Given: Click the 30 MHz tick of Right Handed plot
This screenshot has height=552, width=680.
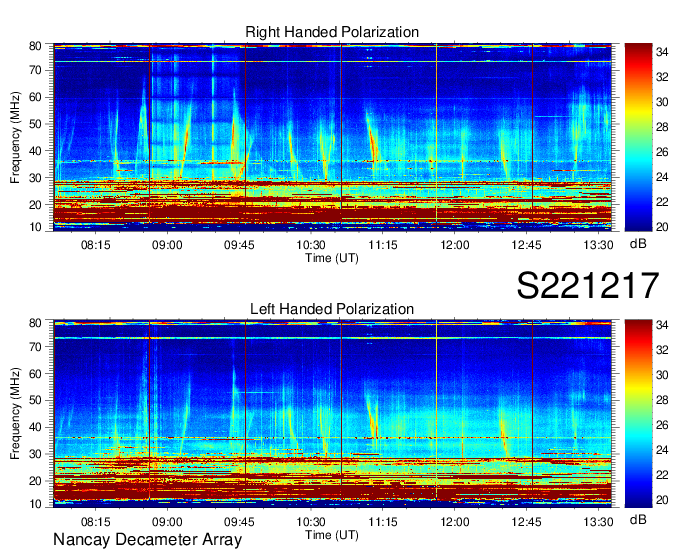Looking at the screenshot, I should 35,178.
